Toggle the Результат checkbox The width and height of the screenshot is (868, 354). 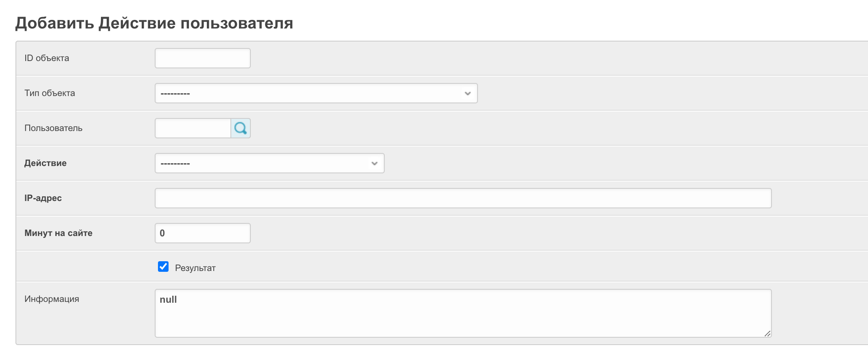(x=163, y=267)
